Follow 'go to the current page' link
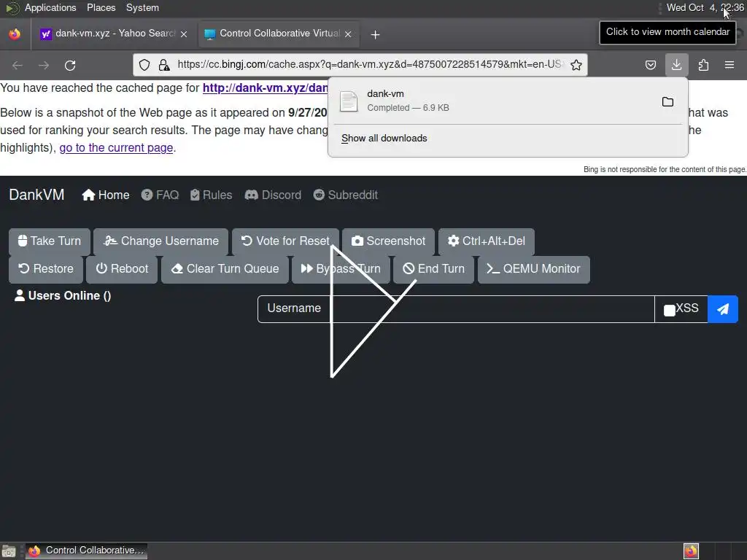This screenshot has width=747, height=560. click(116, 147)
